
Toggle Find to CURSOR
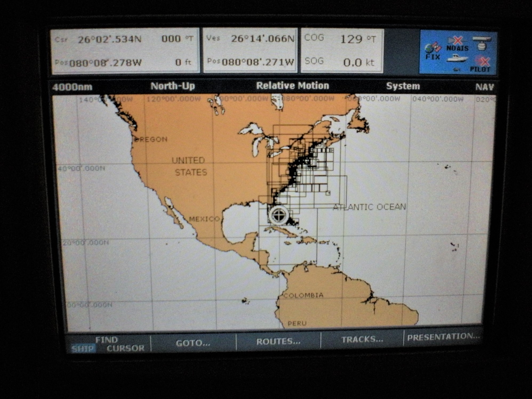coord(125,348)
